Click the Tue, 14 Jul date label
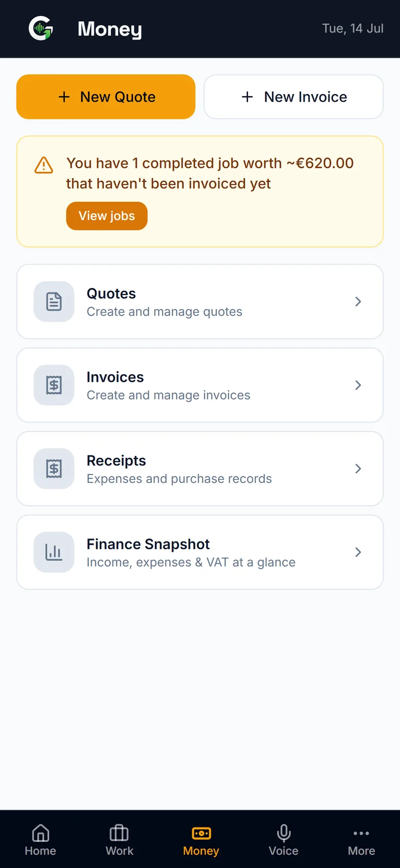This screenshot has height=868, width=400. (353, 28)
